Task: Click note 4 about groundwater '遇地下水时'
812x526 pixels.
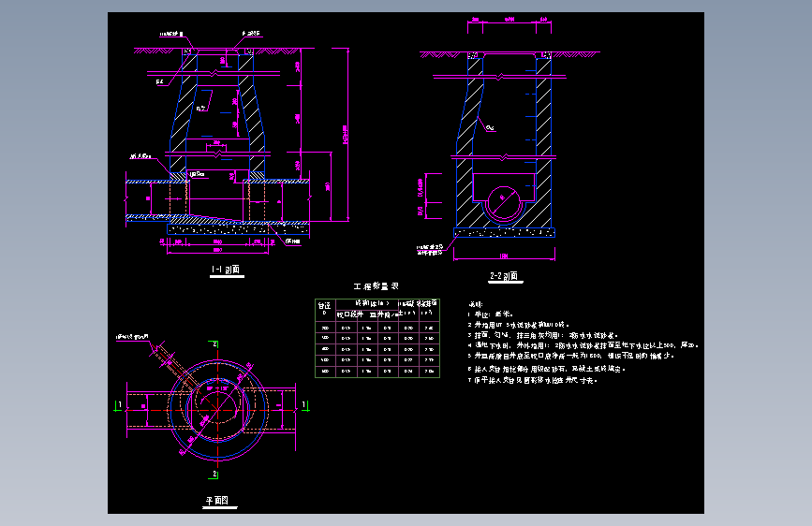Action: point(583,345)
